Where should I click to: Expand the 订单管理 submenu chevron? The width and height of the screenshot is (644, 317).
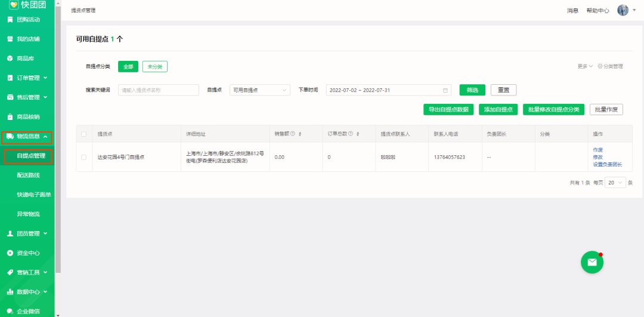pyautogui.click(x=45, y=78)
